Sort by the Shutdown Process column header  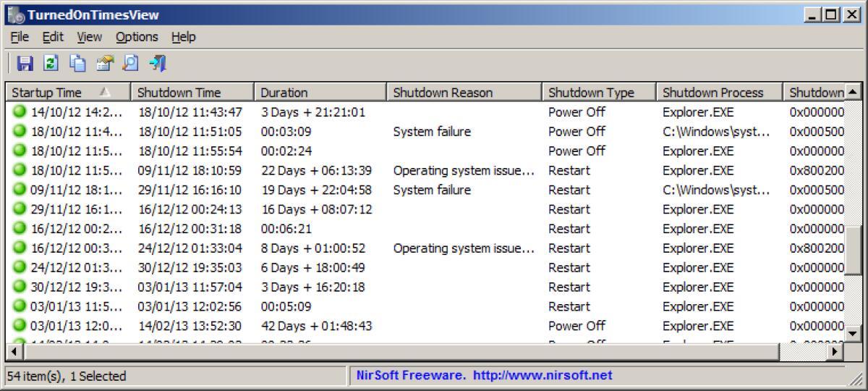click(720, 92)
